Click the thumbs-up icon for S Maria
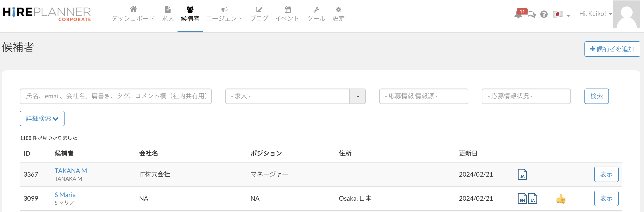644x212 pixels. pyautogui.click(x=561, y=199)
